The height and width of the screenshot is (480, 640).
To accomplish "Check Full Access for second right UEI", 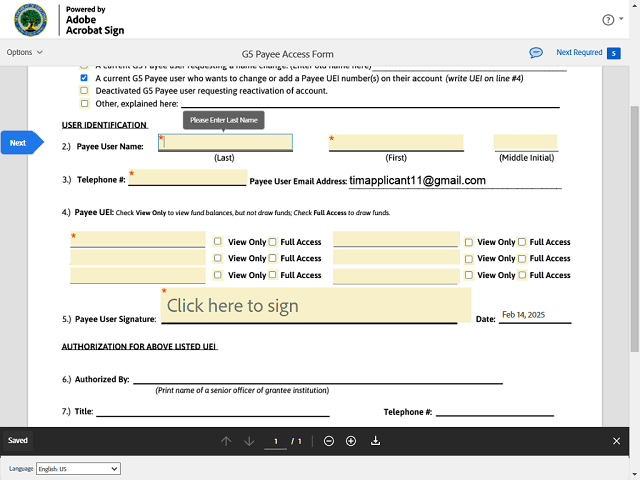I will (x=522, y=258).
